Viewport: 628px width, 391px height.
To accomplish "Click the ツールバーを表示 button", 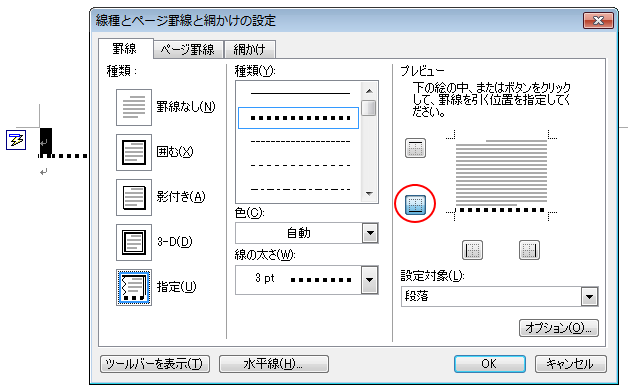I will 155,364.
